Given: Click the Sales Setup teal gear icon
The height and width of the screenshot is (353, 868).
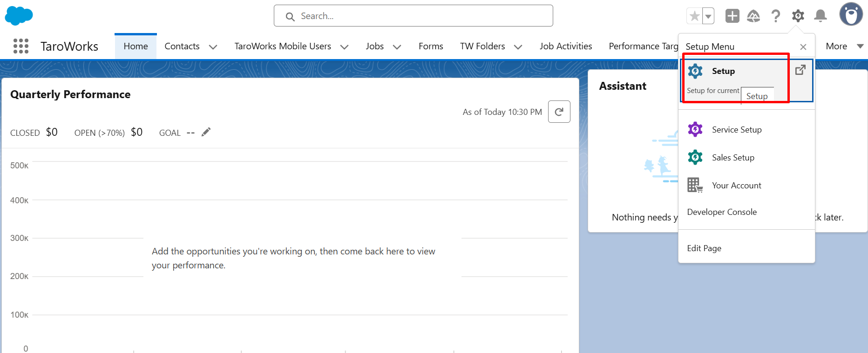Looking at the screenshot, I should (695, 157).
